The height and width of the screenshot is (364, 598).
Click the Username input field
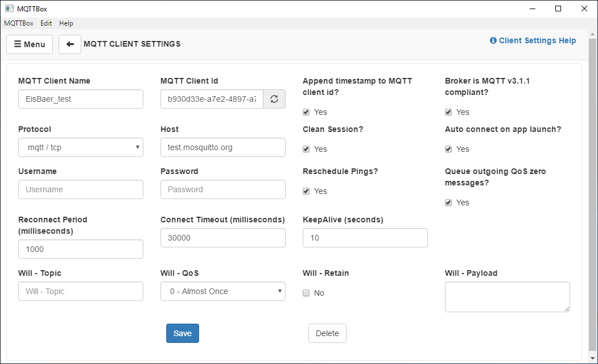81,189
